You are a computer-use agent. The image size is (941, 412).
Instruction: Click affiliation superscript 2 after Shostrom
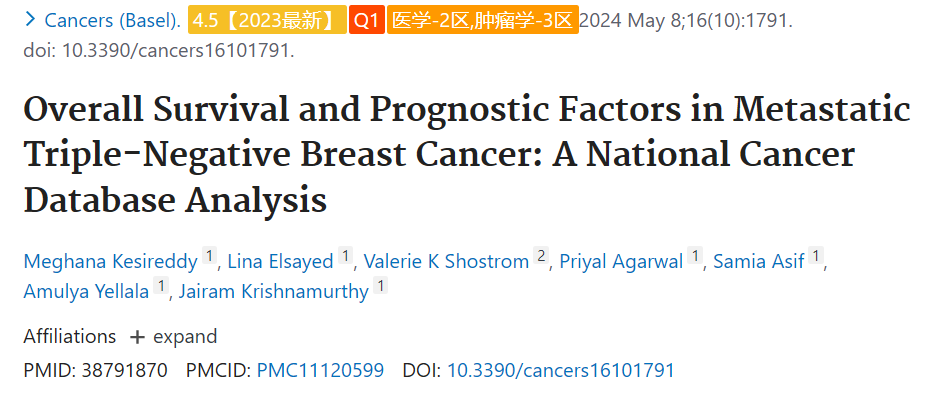click(x=541, y=257)
